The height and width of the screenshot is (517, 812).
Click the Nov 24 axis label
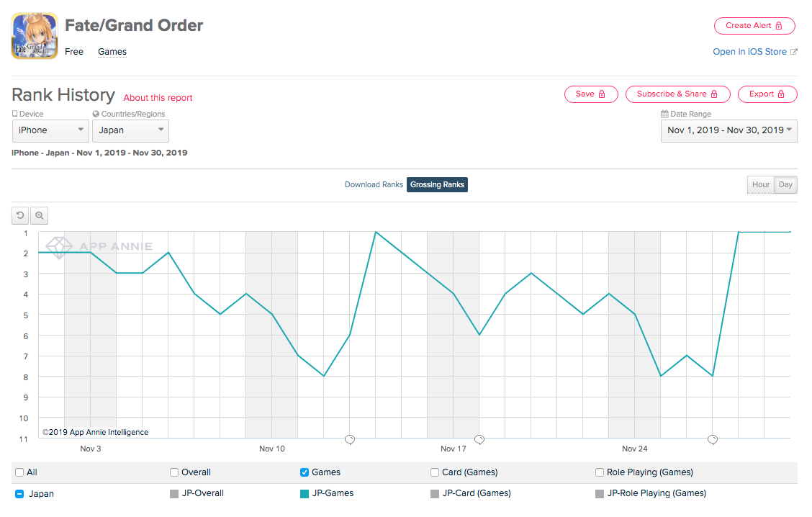[x=635, y=449]
